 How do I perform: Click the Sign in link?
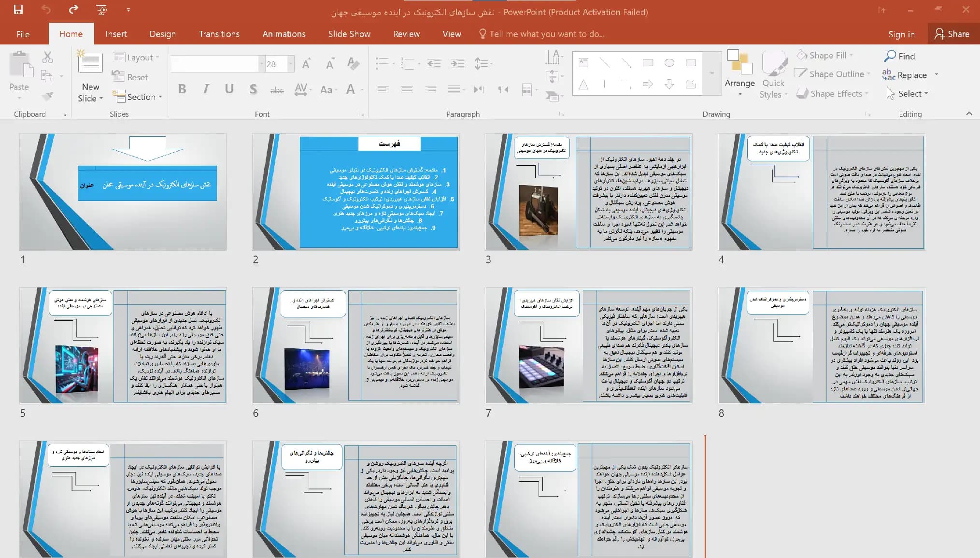click(x=901, y=34)
